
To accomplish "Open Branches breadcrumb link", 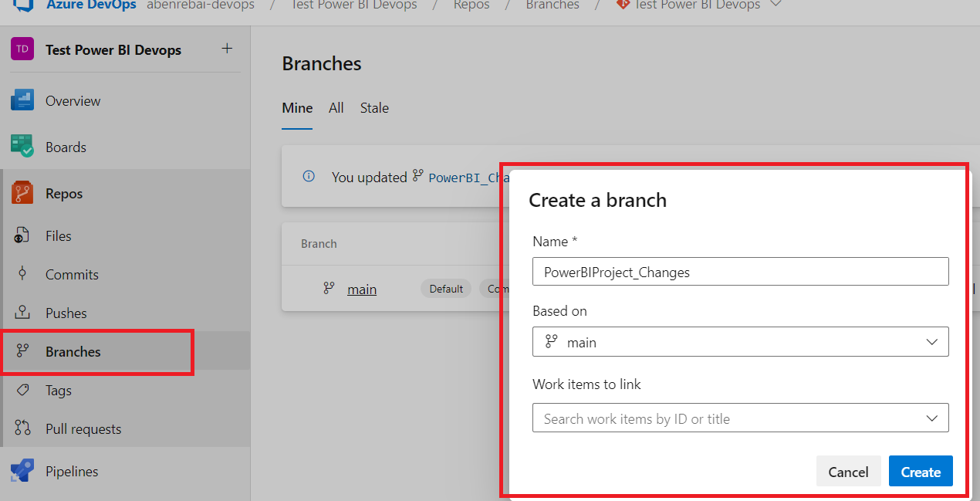I will [553, 5].
